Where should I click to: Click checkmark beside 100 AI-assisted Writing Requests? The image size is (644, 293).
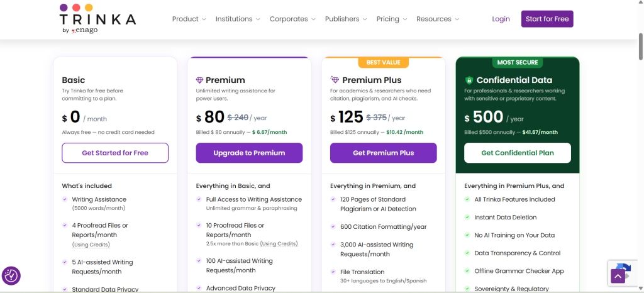pyautogui.click(x=199, y=260)
